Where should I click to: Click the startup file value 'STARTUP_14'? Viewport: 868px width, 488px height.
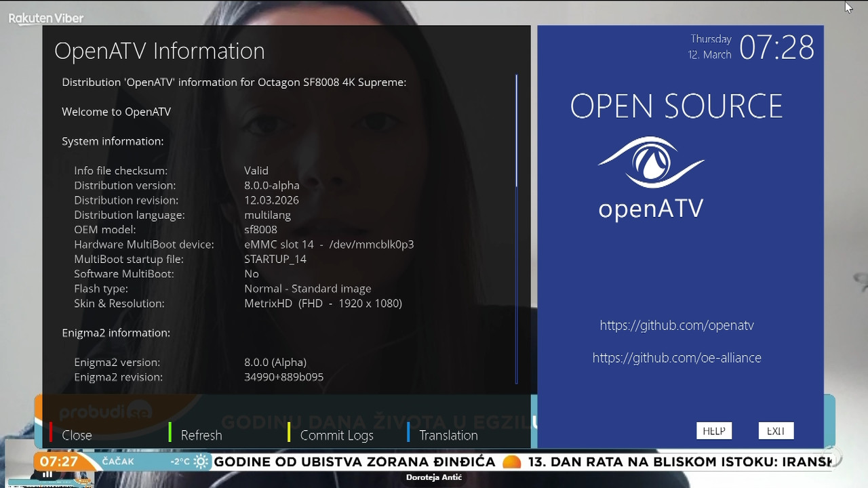coord(275,260)
